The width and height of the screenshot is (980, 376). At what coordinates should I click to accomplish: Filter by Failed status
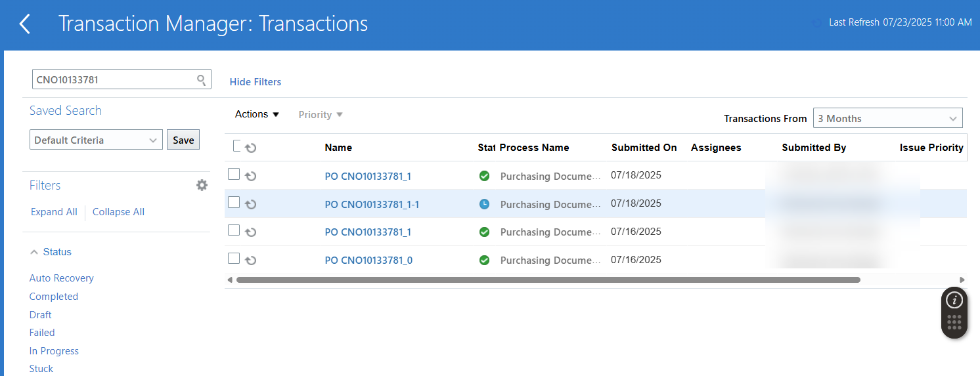42,333
